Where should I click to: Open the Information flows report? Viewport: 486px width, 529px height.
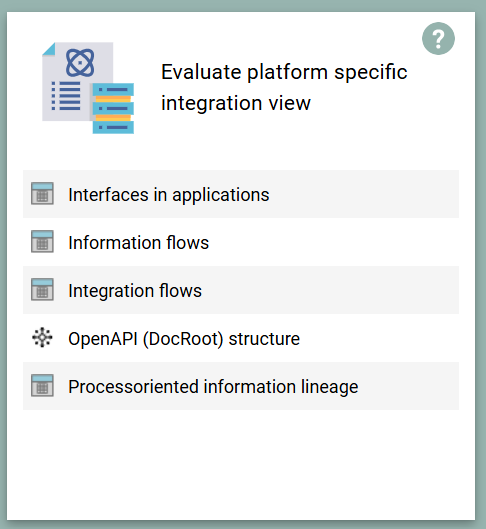(x=139, y=243)
